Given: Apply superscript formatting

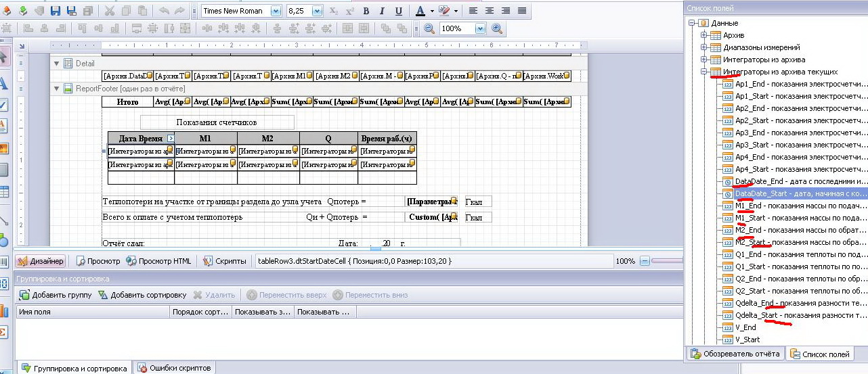Looking at the screenshot, I should tap(350, 11).
